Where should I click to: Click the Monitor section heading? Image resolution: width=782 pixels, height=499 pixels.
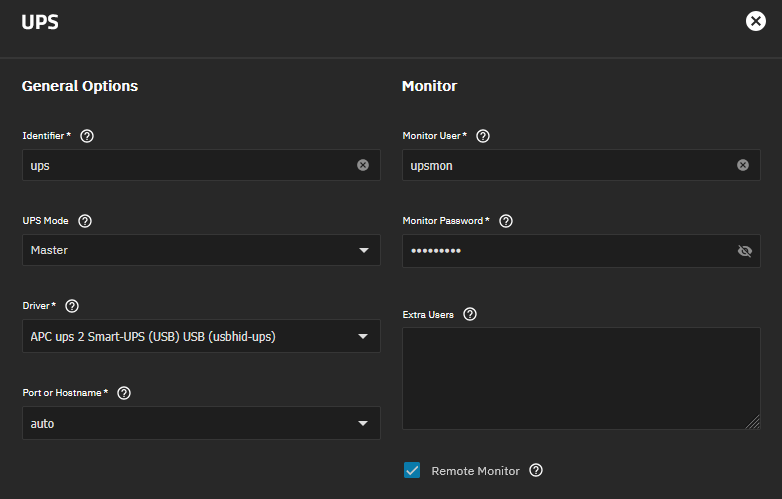(x=429, y=86)
